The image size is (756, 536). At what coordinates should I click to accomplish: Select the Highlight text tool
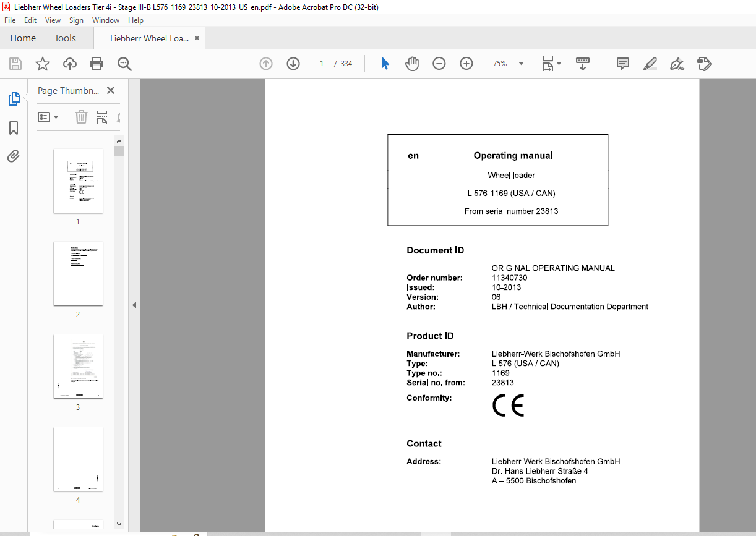coord(650,64)
